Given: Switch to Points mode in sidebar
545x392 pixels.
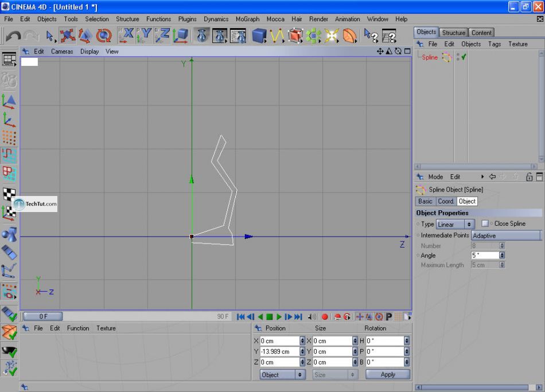Looking at the screenshot, I should coord(9,138).
